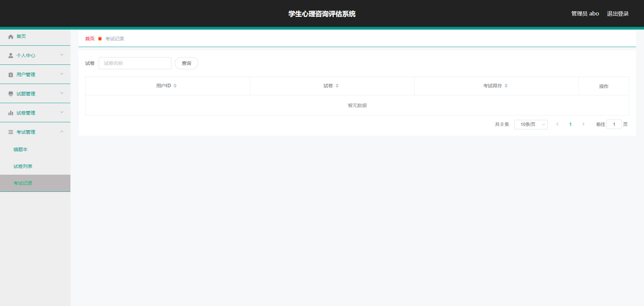
Task: Sort table by 用户ID column arrows
Action: point(175,86)
